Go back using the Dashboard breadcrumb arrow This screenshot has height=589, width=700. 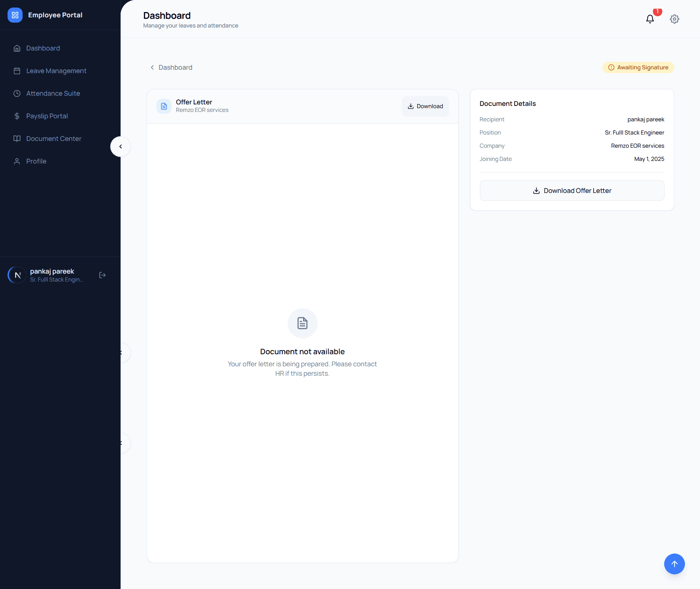point(152,67)
